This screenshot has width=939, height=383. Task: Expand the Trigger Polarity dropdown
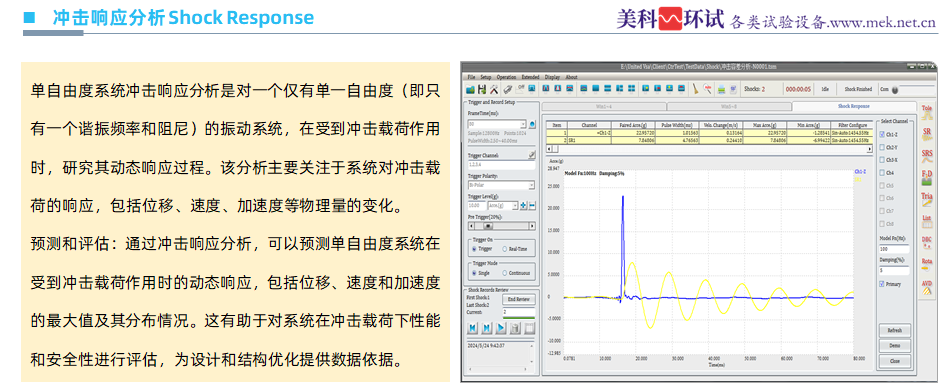click(x=531, y=185)
